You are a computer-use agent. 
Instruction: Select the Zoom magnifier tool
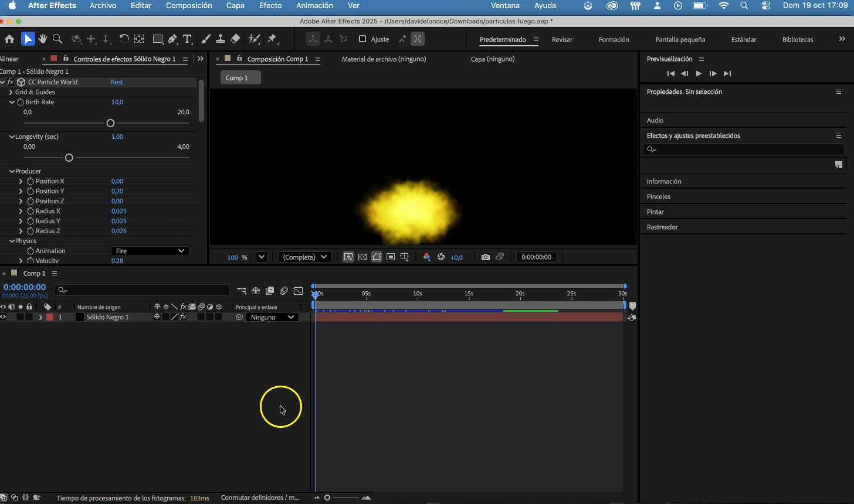[57, 39]
